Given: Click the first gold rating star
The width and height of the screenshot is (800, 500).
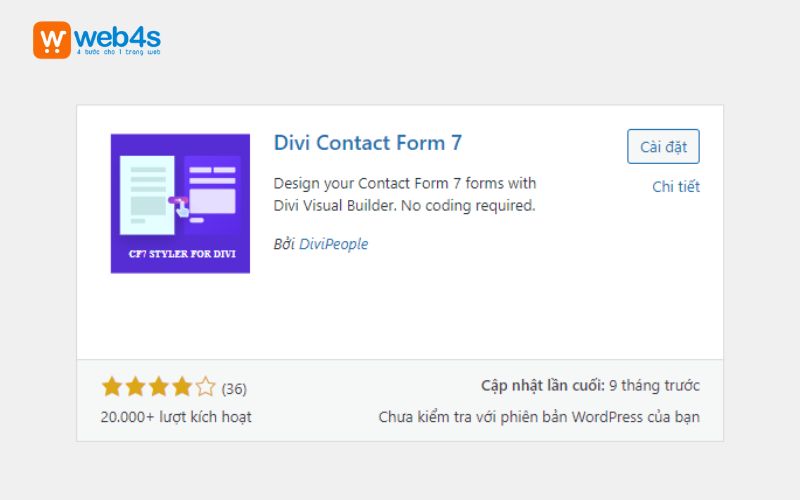Looking at the screenshot, I should (112, 387).
